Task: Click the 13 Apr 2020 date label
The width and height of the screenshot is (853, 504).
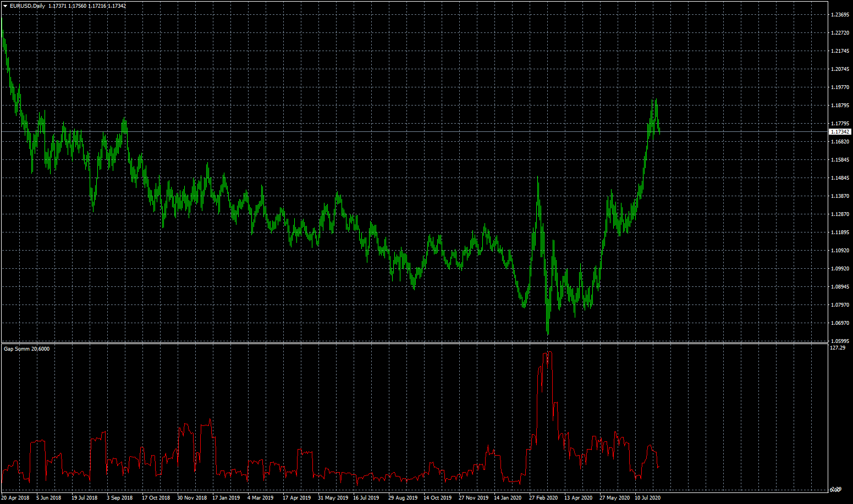Action: click(x=579, y=498)
